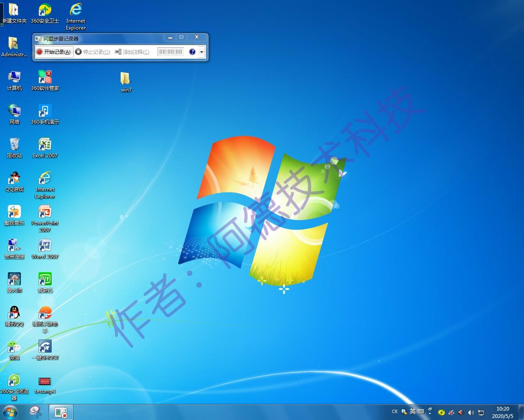Click the 开始记录 start record button

point(54,52)
